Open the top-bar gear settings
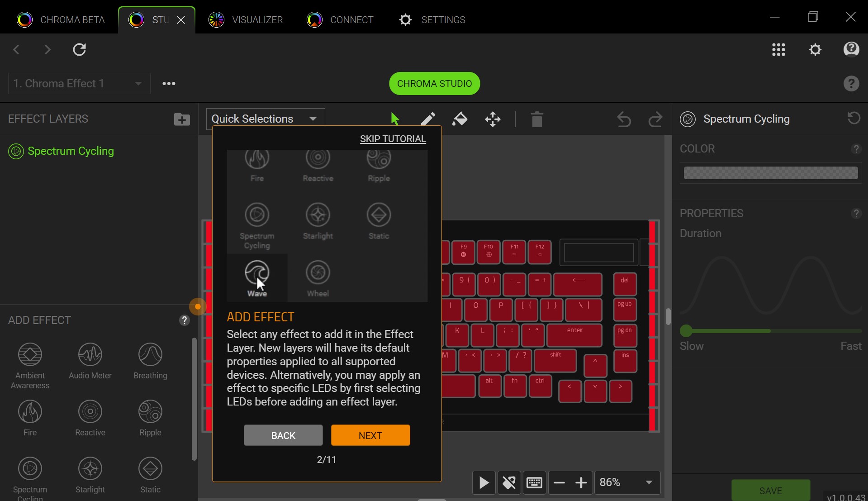Image resolution: width=868 pixels, height=501 pixels. coord(815,49)
